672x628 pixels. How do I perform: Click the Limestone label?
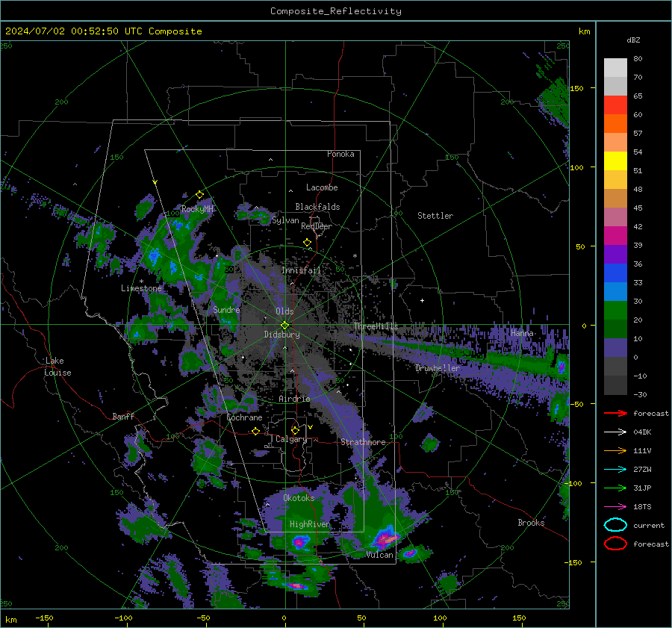pos(141,288)
